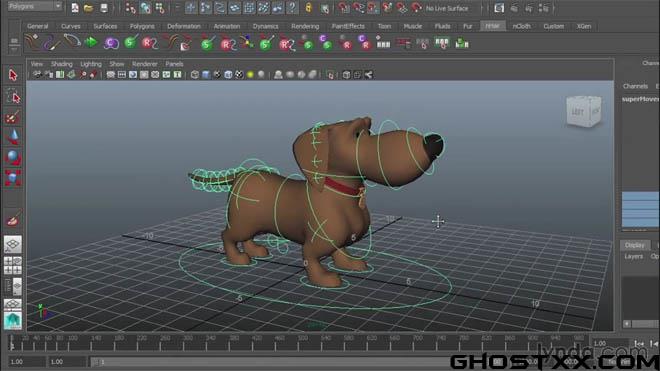Switch to the Display layer tab
The height and width of the screenshot is (371, 660).
(x=634, y=245)
